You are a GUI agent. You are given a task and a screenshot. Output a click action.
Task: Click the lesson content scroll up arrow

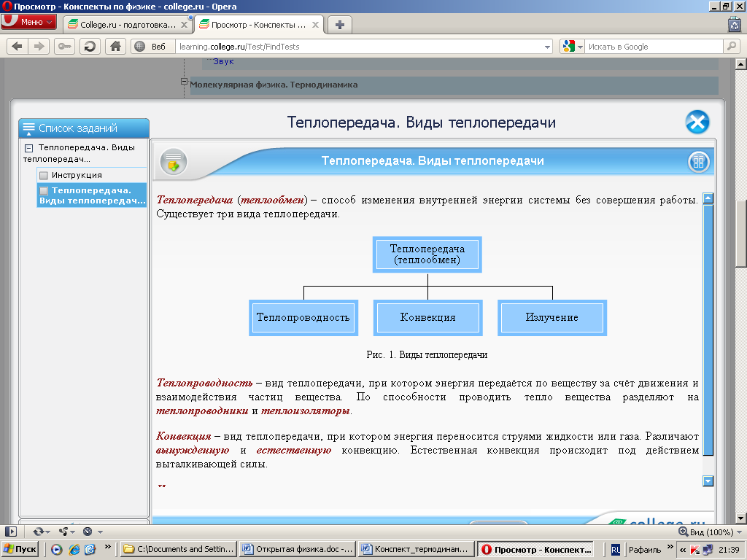click(x=708, y=198)
